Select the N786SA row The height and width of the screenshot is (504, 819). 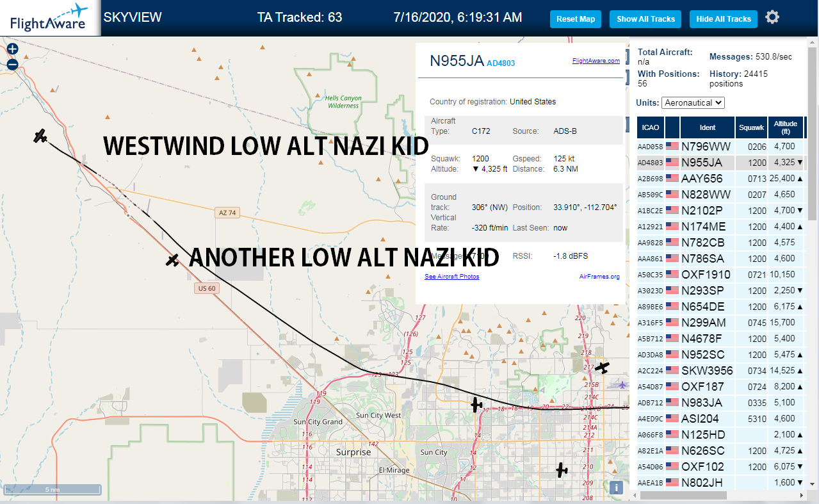720,259
